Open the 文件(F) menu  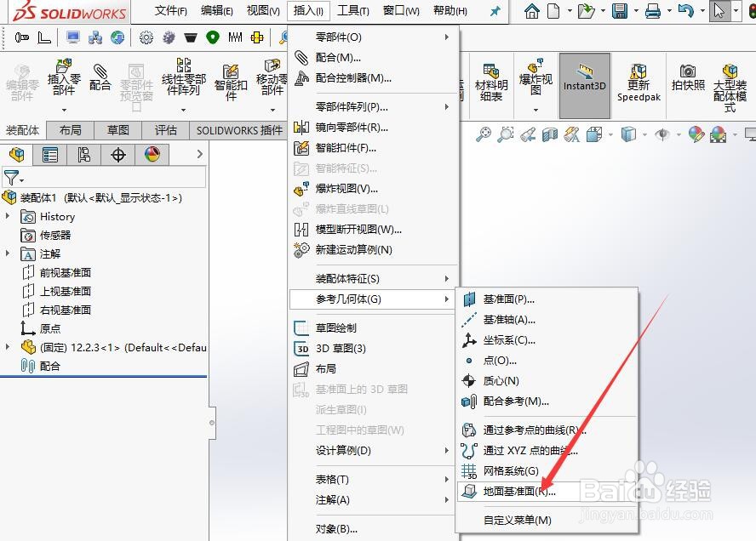170,10
